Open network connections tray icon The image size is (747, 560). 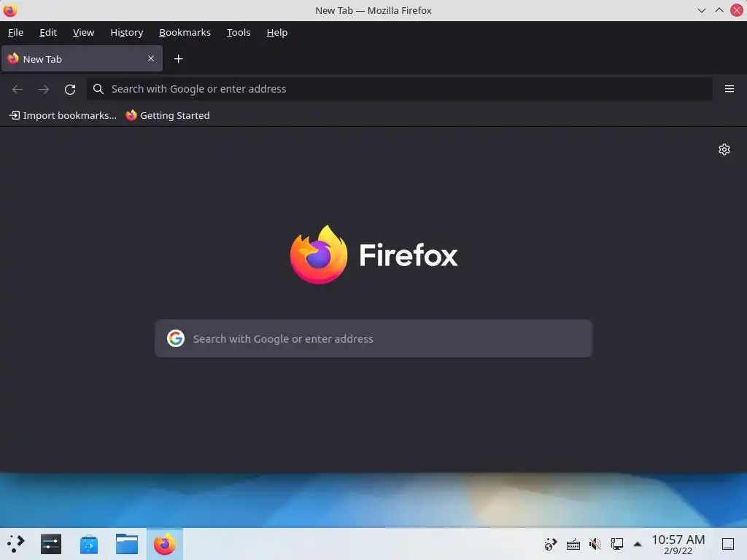(x=617, y=544)
